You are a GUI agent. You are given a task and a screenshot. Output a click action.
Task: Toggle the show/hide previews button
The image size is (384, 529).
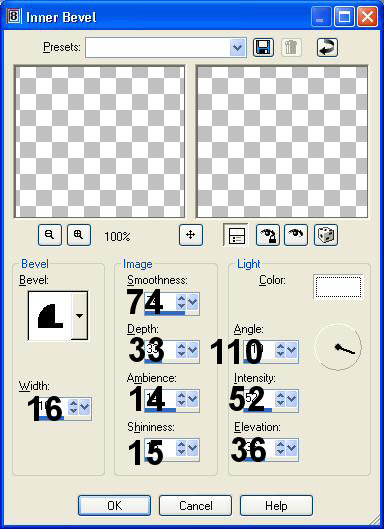click(x=236, y=235)
